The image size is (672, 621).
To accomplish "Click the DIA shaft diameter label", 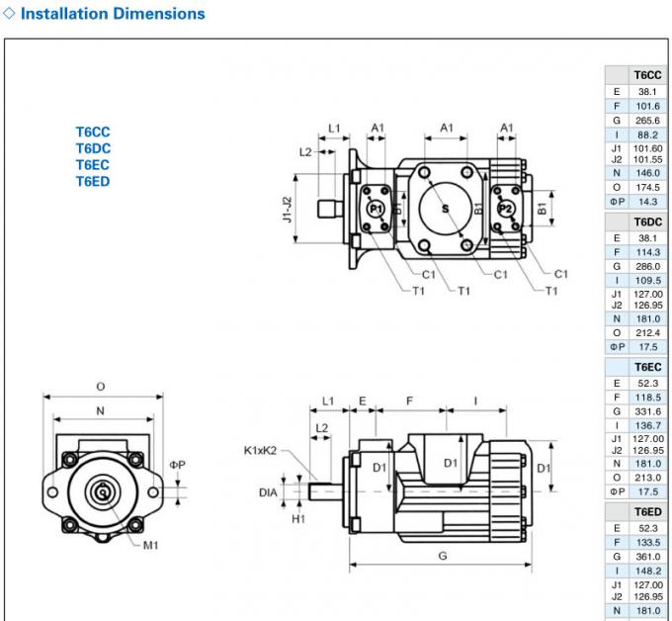I will 268,492.
